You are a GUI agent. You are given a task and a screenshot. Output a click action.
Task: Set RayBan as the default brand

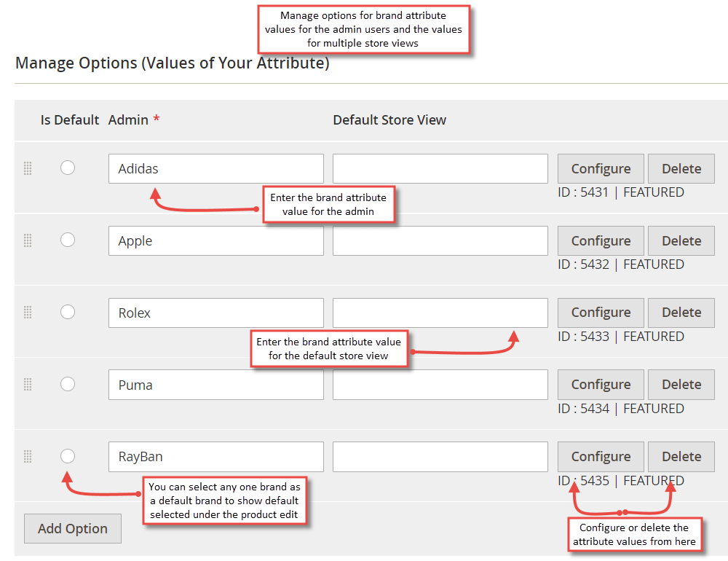(x=68, y=456)
